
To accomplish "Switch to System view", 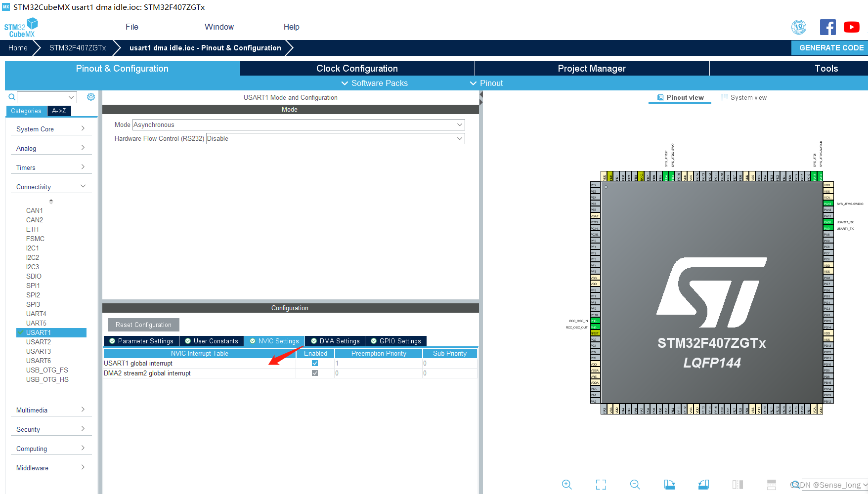I will click(744, 97).
